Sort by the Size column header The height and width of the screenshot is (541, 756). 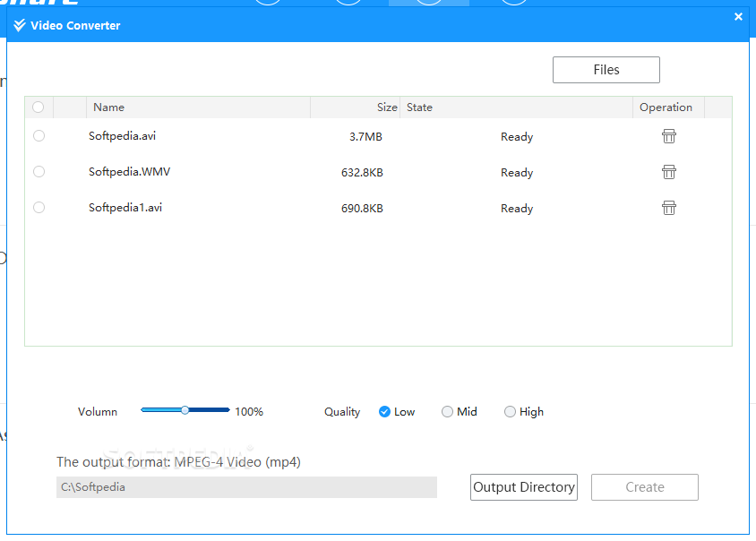(355, 107)
